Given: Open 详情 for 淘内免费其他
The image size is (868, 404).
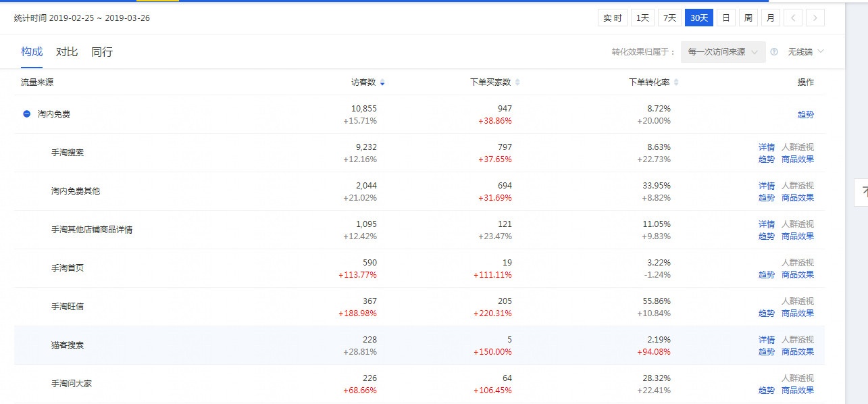Looking at the screenshot, I should coord(767,185).
